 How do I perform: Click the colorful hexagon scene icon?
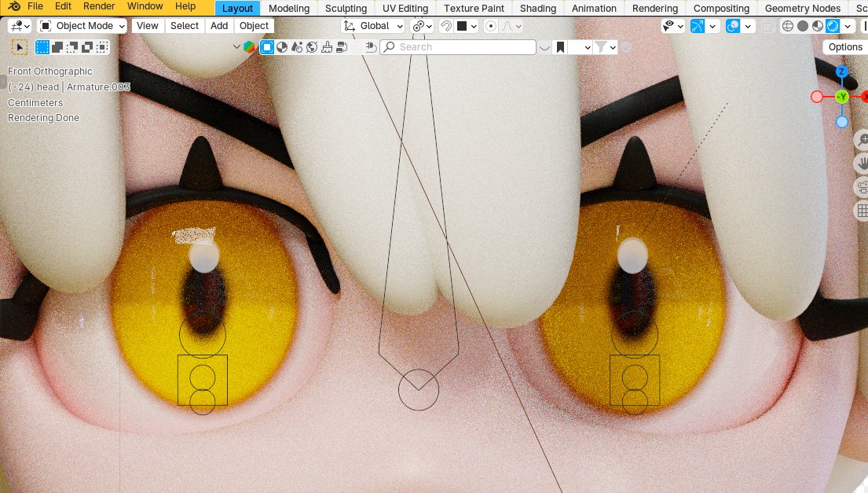(249, 47)
